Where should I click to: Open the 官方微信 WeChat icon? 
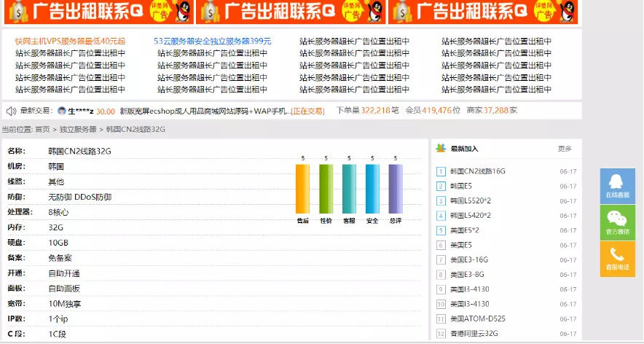click(617, 219)
